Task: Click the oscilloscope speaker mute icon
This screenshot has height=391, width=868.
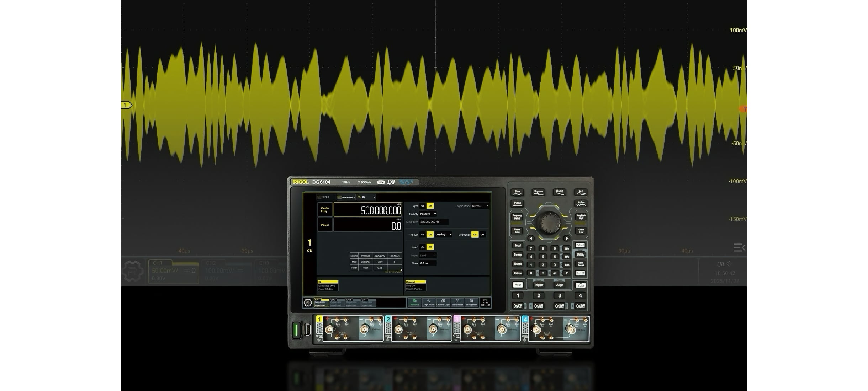Action: pyautogui.click(x=729, y=264)
